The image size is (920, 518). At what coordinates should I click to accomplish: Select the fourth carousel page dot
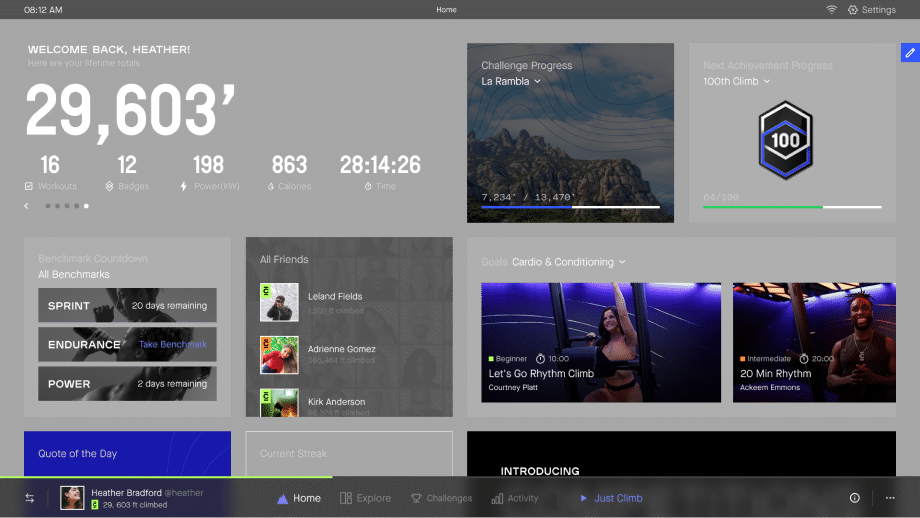click(x=76, y=206)
